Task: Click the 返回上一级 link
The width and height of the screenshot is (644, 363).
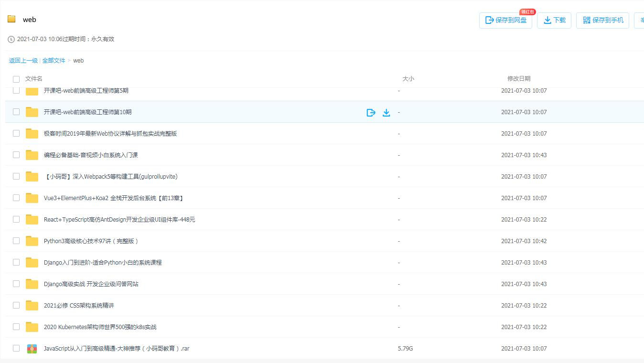Action: tap(23, 61)
